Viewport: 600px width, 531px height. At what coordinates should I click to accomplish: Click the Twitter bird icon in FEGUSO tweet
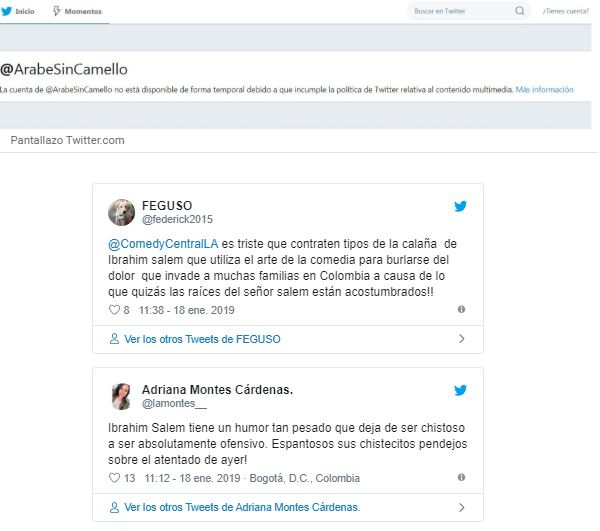point(461,207)
